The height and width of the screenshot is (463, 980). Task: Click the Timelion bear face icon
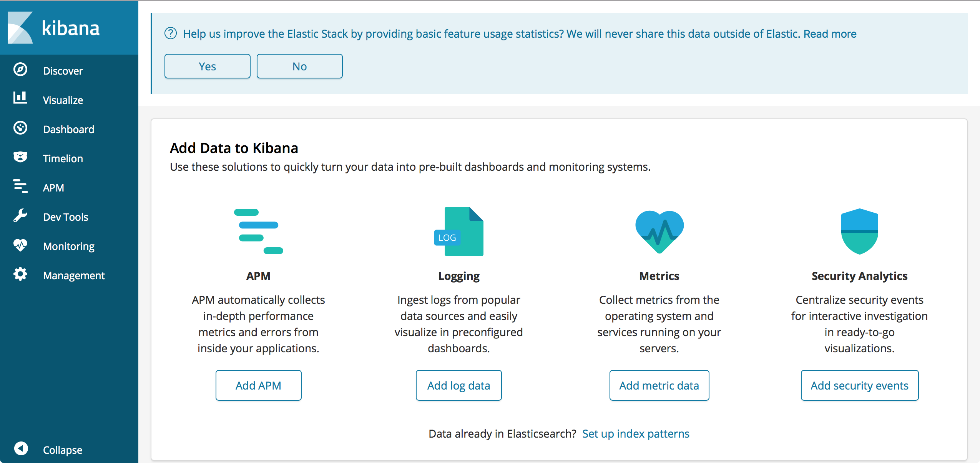[x=20, y=157]
